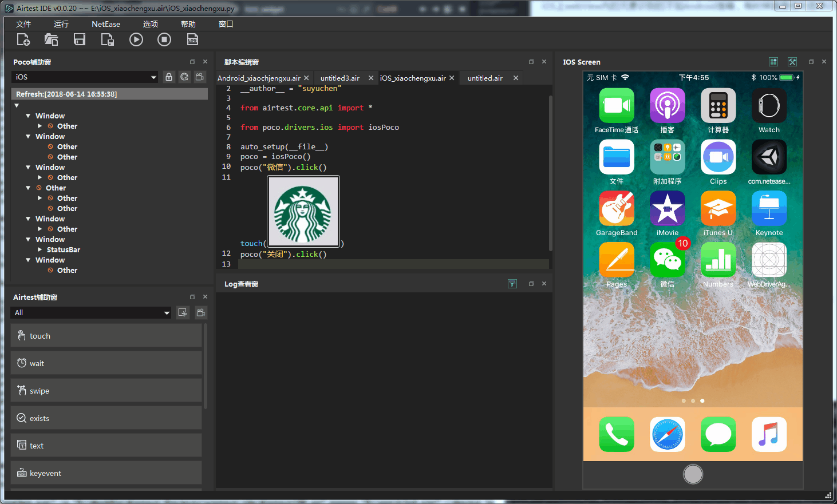Image resolution: width=837 pixels, height=504 pixels.
Task: Click the Poco inspect-search icon beside the lock
Action: point(184,77)
